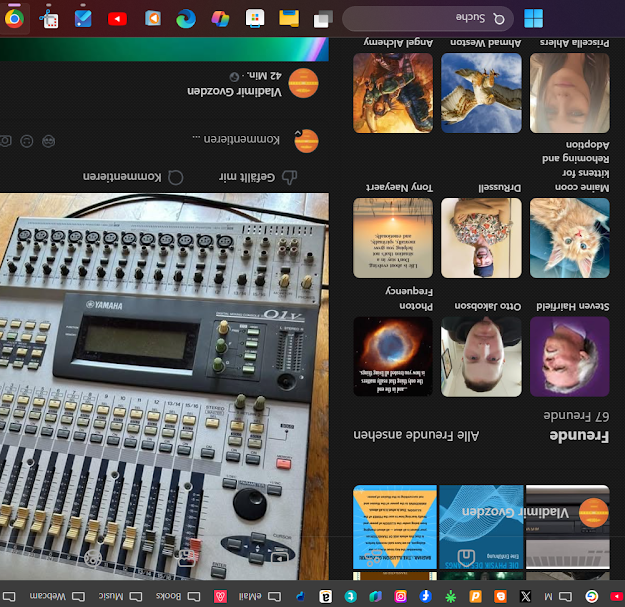This screenshot has width=625, height=607.
Task: Open friend Priscella Ahlers' profile picture
Action: pyautogui.click(x=570, y=93)
